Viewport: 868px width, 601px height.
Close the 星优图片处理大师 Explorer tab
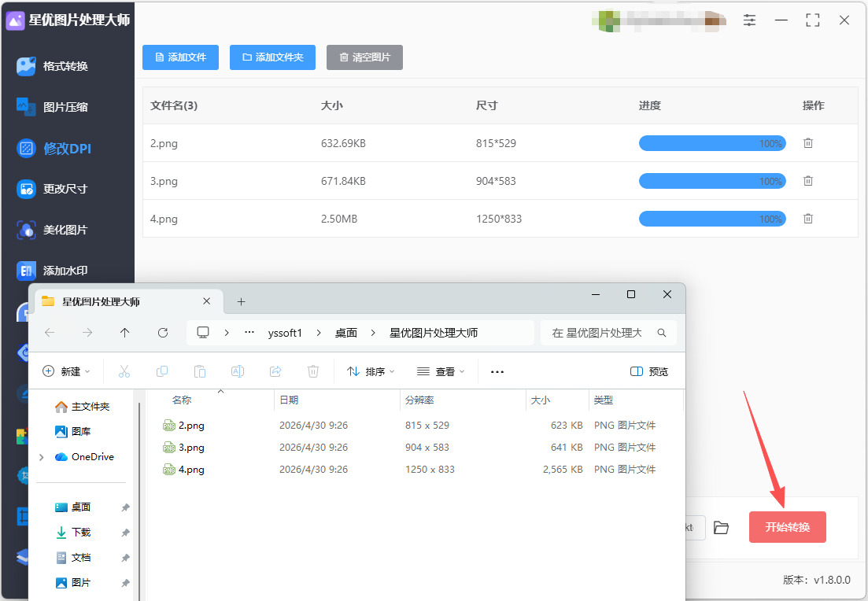pos(206,301)
